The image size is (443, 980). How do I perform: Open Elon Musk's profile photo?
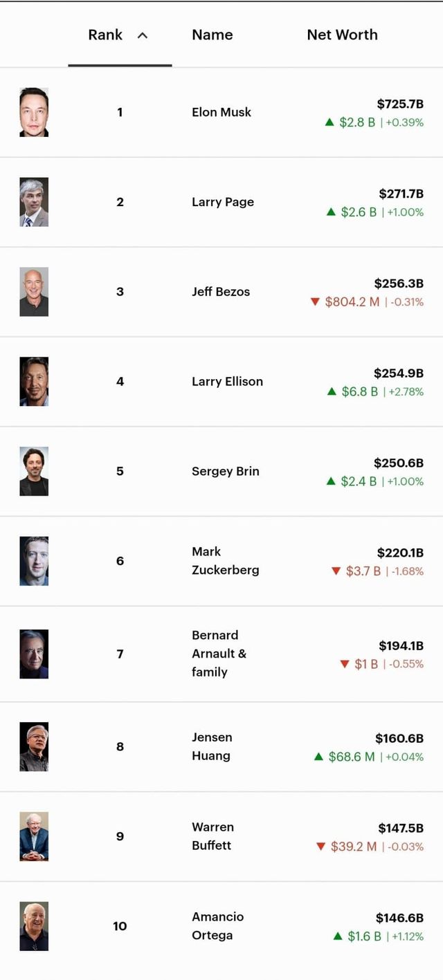[34, 112]
